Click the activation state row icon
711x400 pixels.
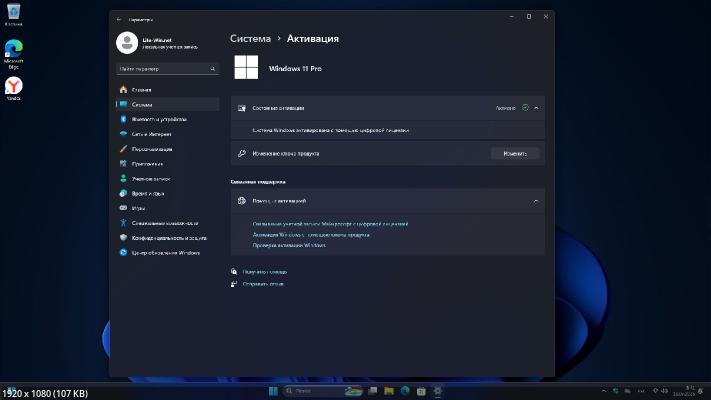(x=242, y=108)
